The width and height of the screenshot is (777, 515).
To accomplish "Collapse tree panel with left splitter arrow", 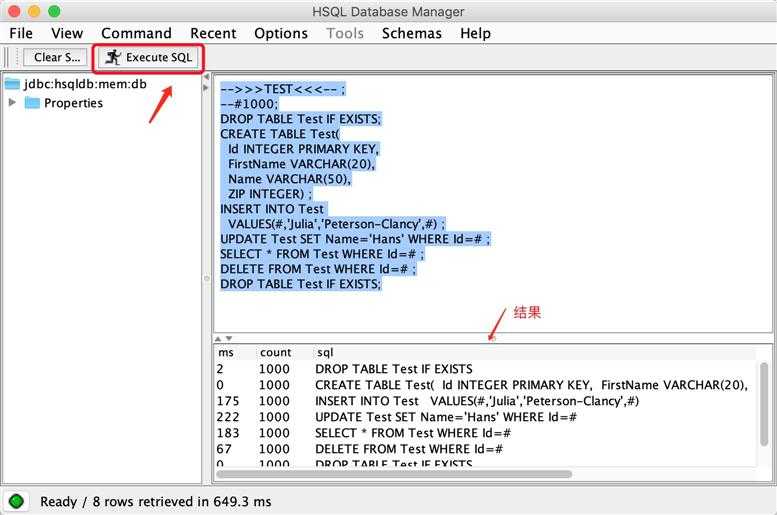I will 206,77.
